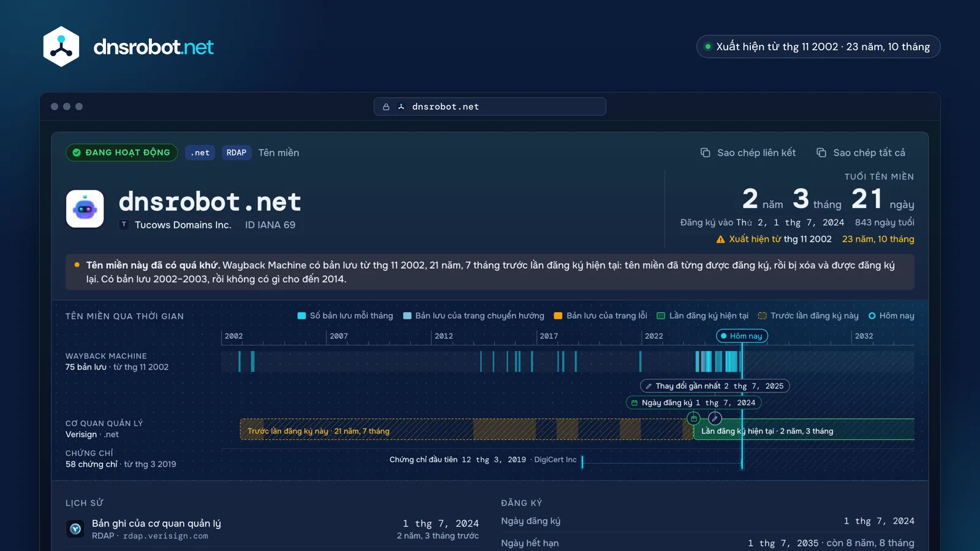The width and height of the screenshot is (980, 551).
Task: Click the Hôm nay legend item
Action: click(891, 316)
